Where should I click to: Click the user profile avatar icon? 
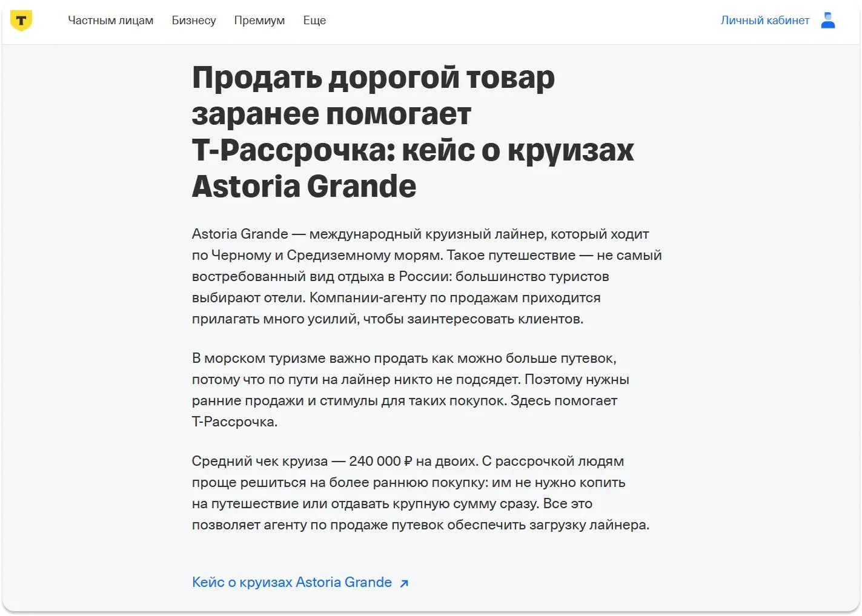[828, 21]
